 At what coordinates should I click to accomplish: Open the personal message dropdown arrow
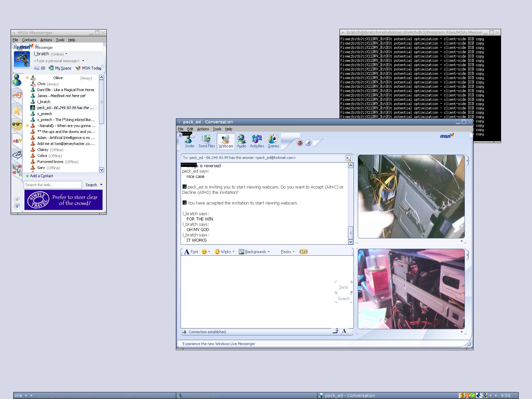pos(83,61)
